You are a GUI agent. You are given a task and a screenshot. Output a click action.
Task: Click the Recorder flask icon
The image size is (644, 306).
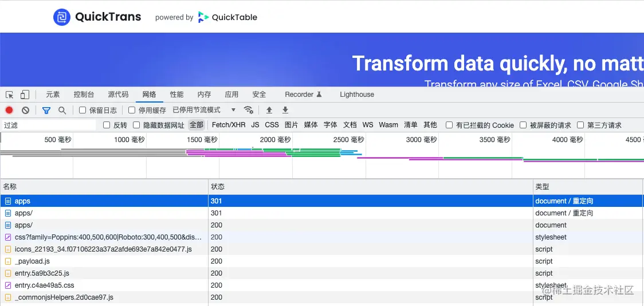(319, 95)
